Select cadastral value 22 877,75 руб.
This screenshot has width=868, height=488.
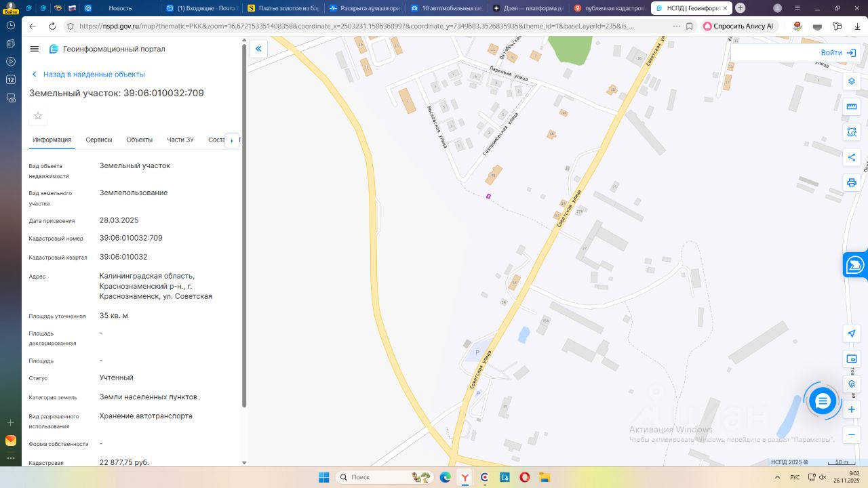(124, 462)
